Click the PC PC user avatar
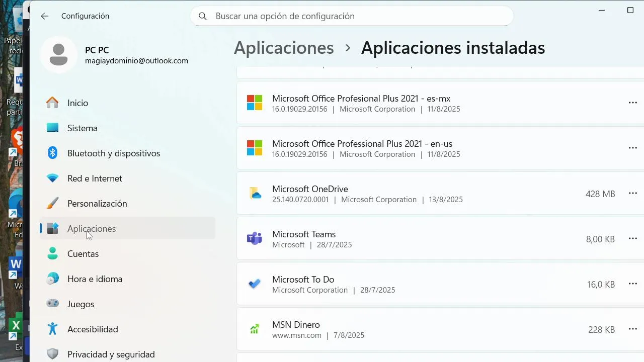 coord(59,54)
